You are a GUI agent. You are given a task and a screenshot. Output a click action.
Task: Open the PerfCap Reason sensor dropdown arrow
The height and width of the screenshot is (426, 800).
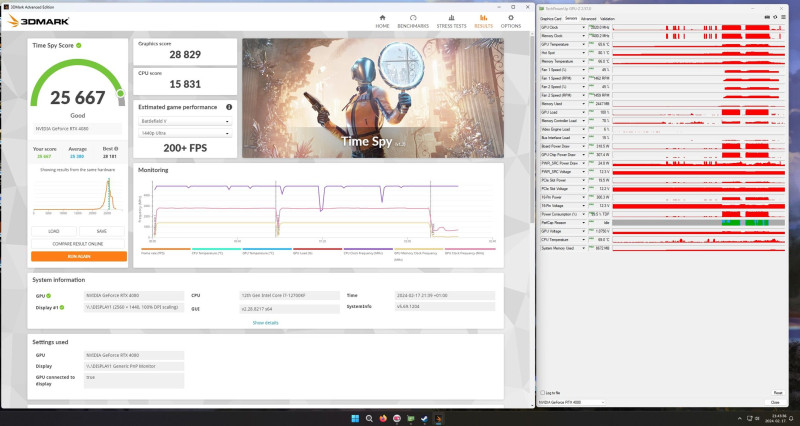coord(584,223)
